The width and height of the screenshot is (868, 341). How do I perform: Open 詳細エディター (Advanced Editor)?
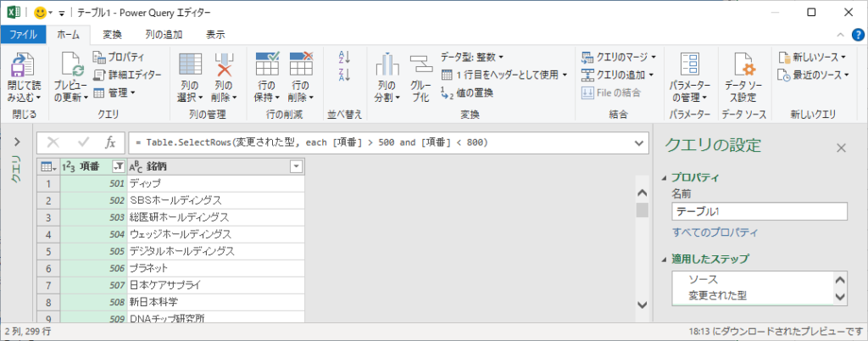point(127,74)
